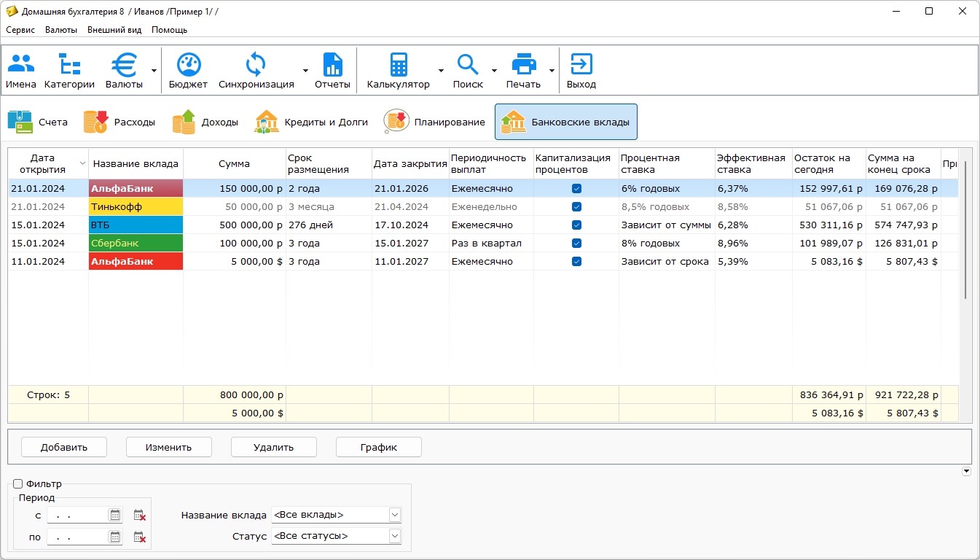Click the Процентная ставка column header
This screenshot has height=560, width=980.
[x=667, y=163]
